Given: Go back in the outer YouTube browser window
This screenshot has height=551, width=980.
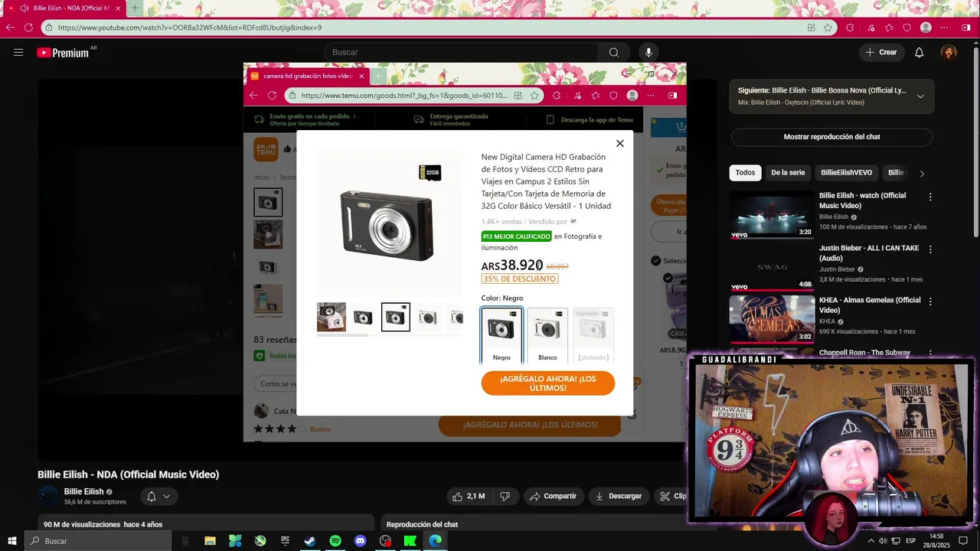Looking at the screenshot, I should (10, 28).
